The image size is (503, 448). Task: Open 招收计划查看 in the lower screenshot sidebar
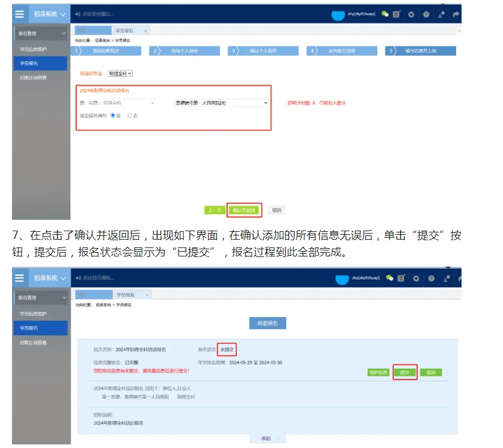(x=34, y=343)
